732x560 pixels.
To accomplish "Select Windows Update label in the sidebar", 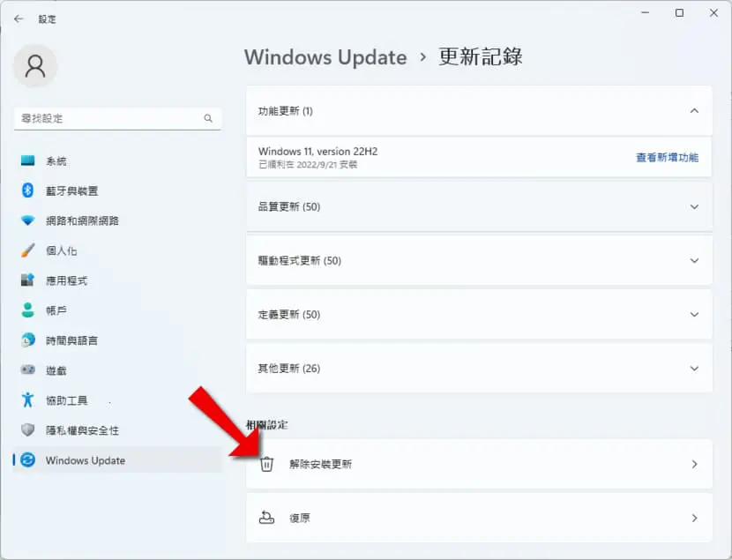I will pos(86,460).
